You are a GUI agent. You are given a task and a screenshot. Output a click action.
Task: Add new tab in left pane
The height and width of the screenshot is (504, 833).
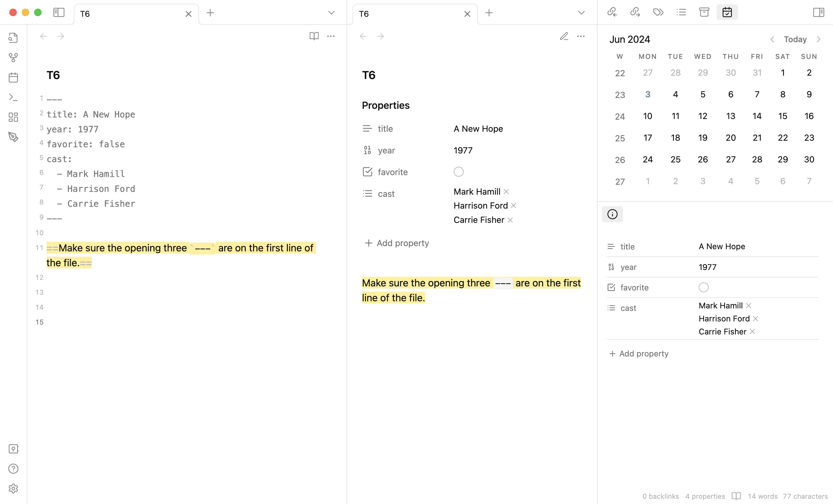pos(210,13)
